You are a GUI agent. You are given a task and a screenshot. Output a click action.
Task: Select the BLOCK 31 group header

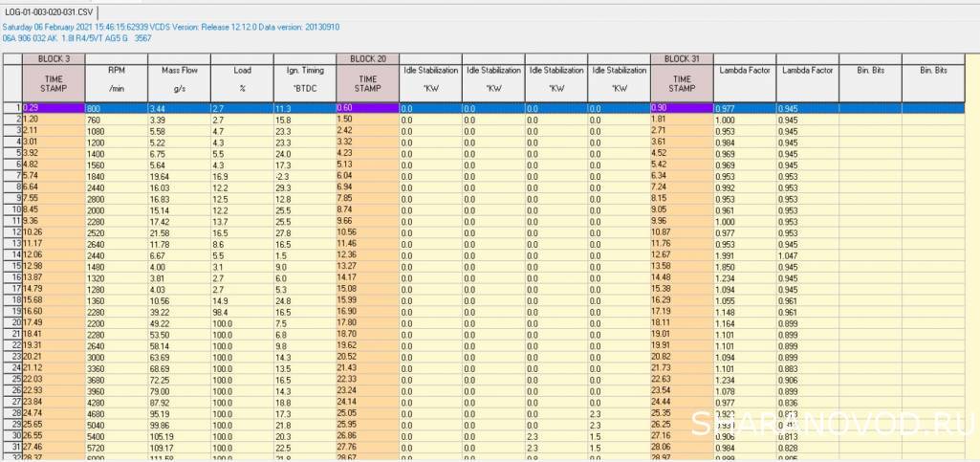(681, 58)
